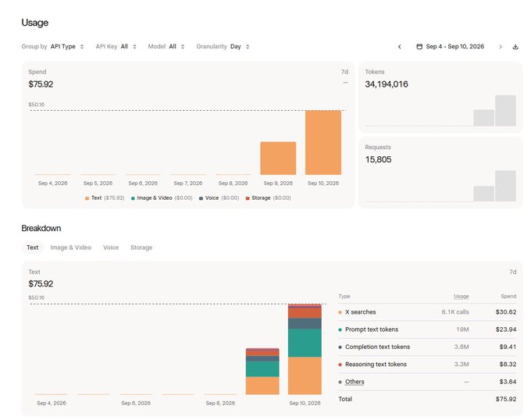Select the X searches row
Screen dimensions: 531x420
tap(427, 312)
